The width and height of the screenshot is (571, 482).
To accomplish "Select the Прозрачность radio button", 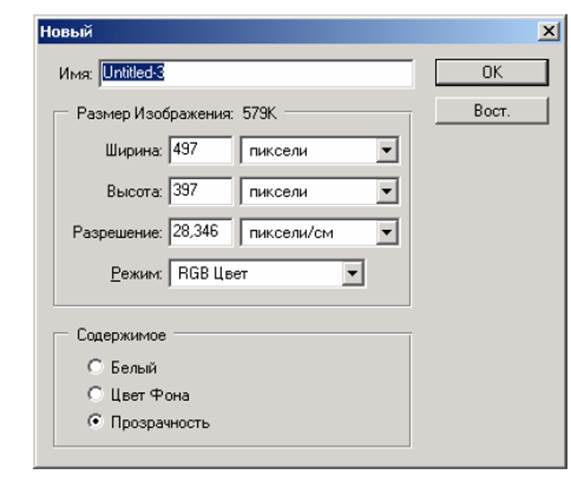I will click(95, 422).
